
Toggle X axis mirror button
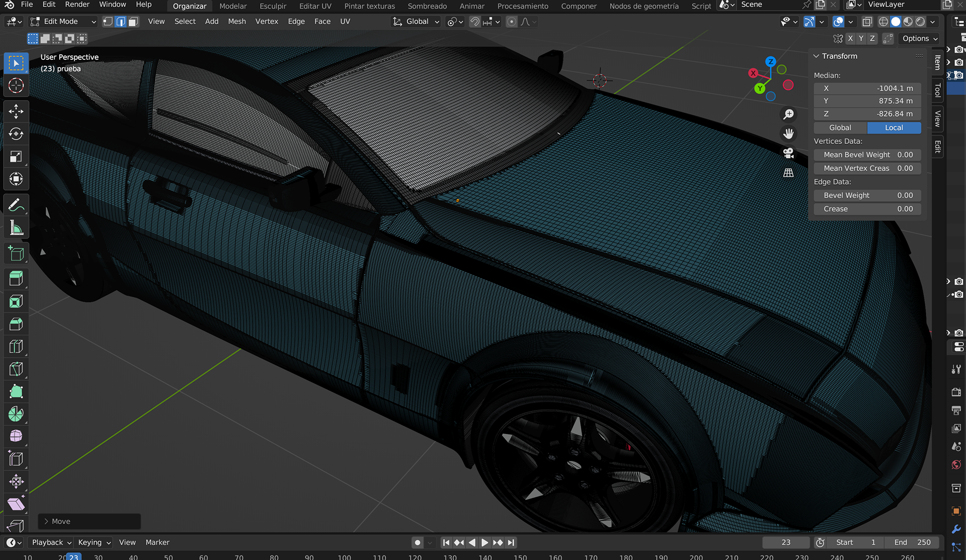[850, 39]
